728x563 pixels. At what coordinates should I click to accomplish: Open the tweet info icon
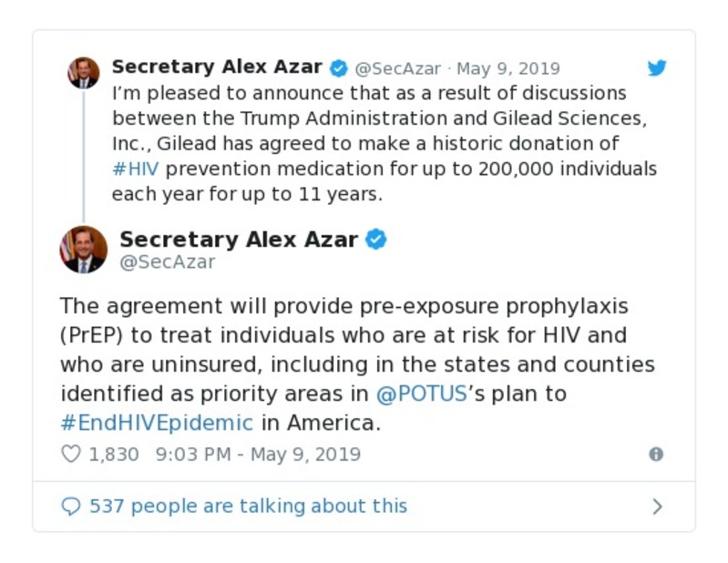(x=655, y=454)
